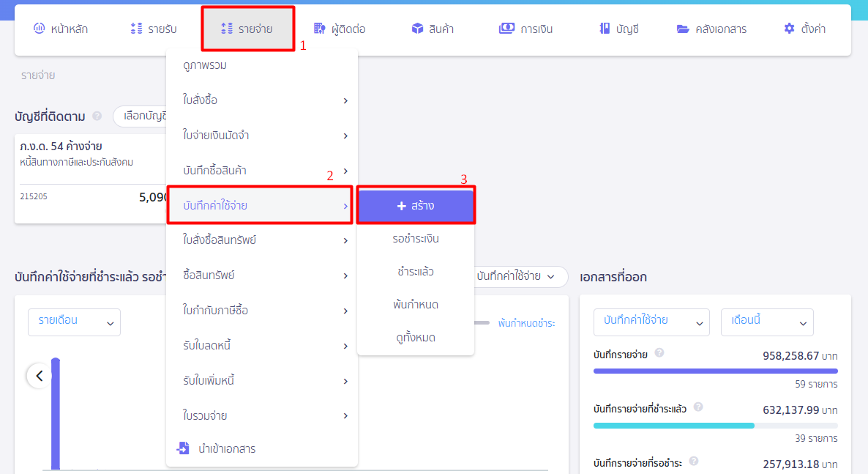Expand รับใบเพิ่มหนี้ submenu arrow
This screenshot has width=868, height=474.
coord(345,381)
